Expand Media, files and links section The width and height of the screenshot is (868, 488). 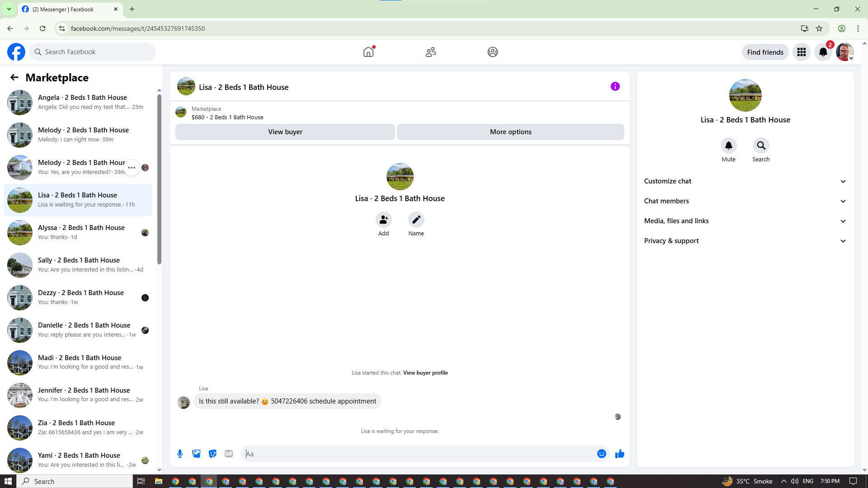[745, 221]
